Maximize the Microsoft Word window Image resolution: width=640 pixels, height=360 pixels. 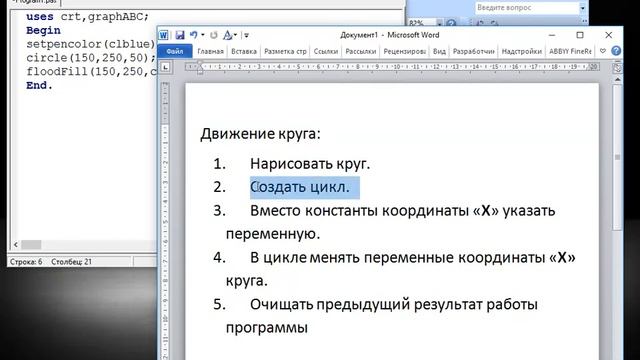pos(580,36)
